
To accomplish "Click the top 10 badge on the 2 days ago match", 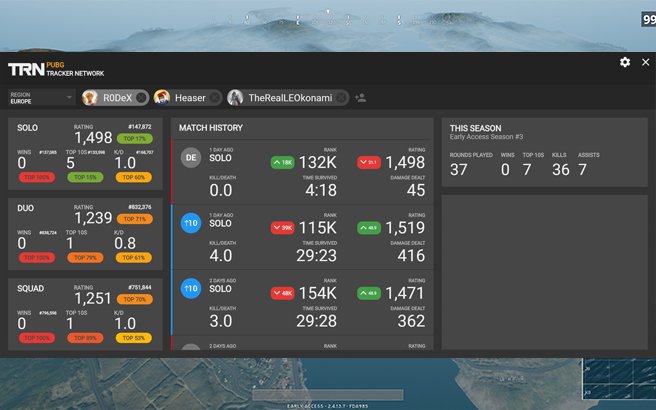I will pyautogui.click(x=191, y=288).
